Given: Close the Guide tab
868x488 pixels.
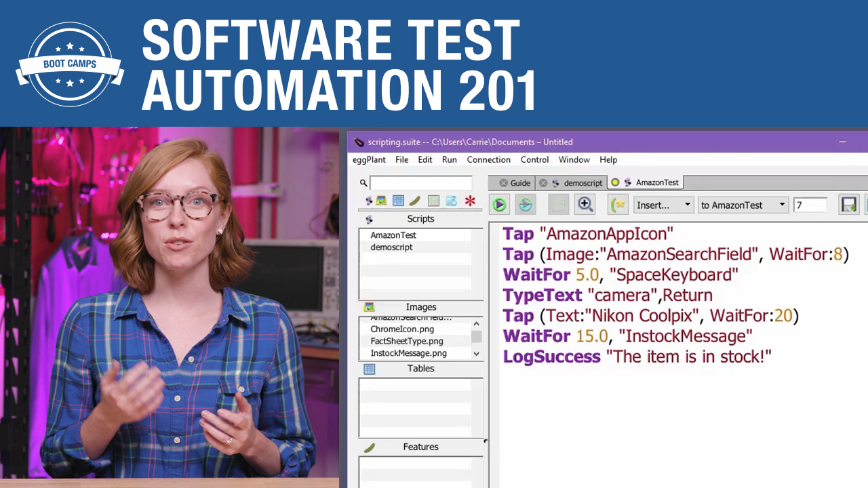Looking at the screenshot, I should click(503, 183).
